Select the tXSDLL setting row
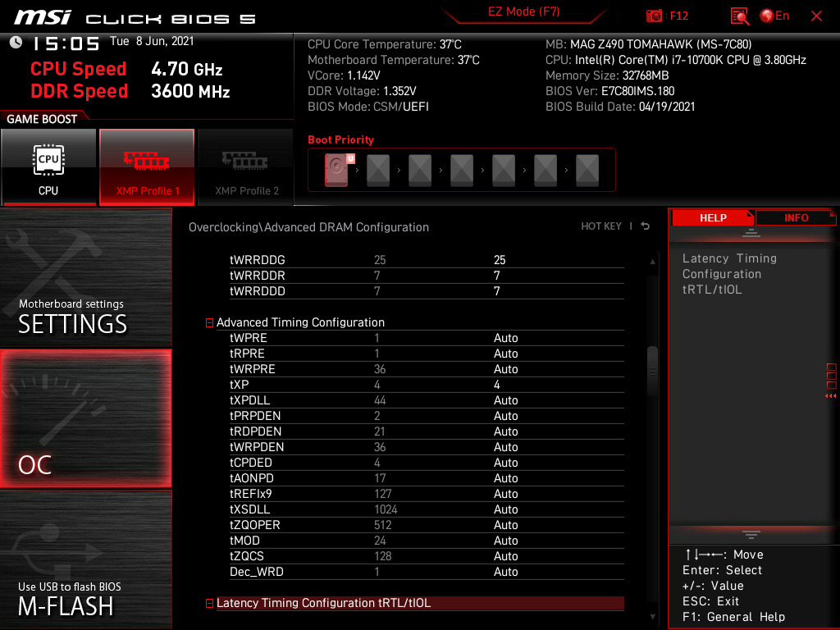The height and width of the screenshot is (630, 840). [x=427, y=509]
